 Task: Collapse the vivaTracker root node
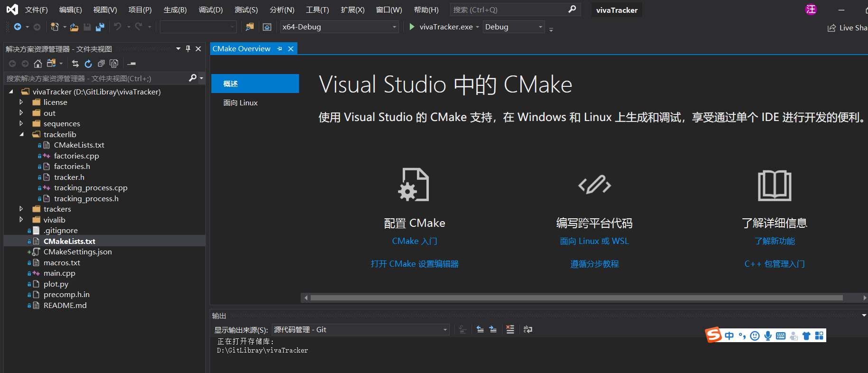tap(11, 92)
